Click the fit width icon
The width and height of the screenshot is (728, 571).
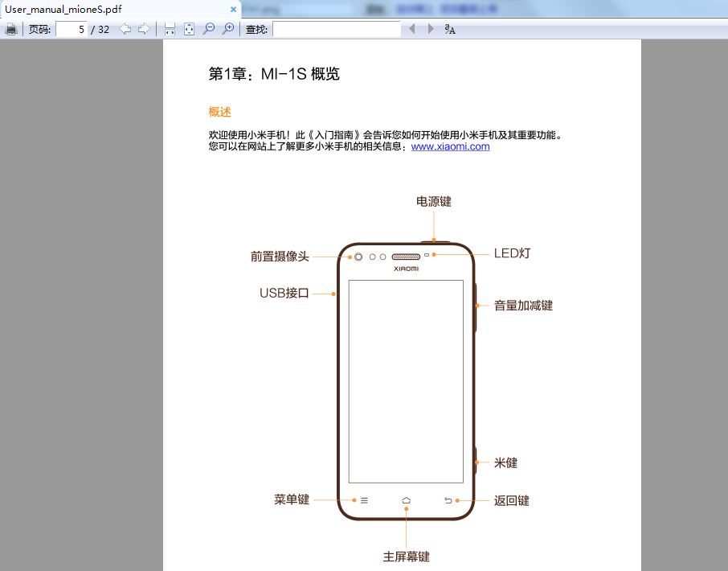[170, 29]
